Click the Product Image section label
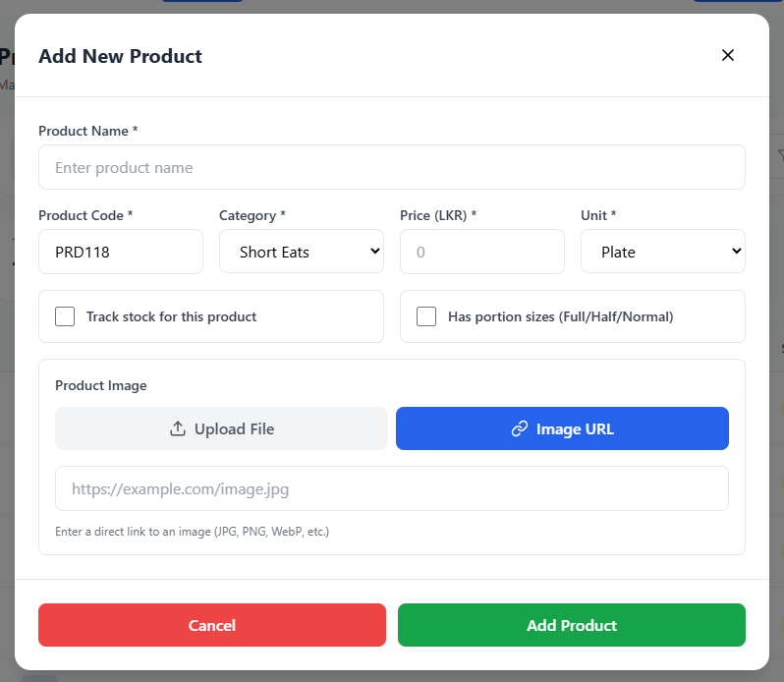Screen dimensions: 784x682 pyautogui.click(x=101, y=385)
